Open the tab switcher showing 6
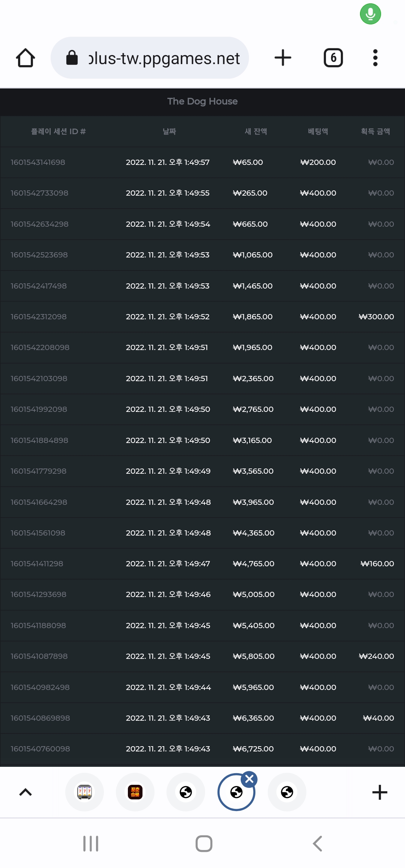The image size is (405, 868). (x=333, y=58)
